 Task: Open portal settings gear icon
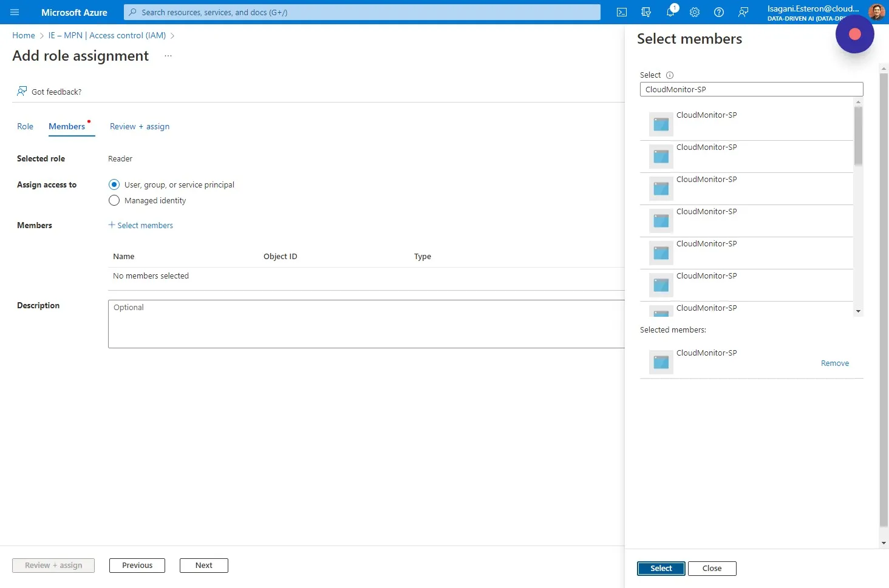(x=695, y=12)
